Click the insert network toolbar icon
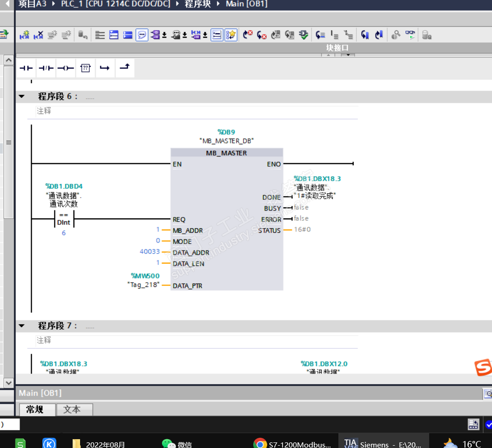The image size is (492, 448). (x=24, y=35)
